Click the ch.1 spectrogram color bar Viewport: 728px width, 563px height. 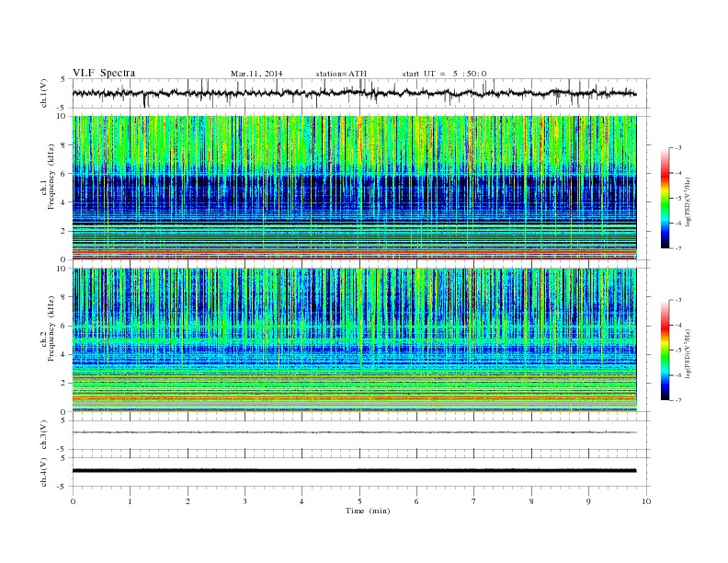click(x=665, y=198)
